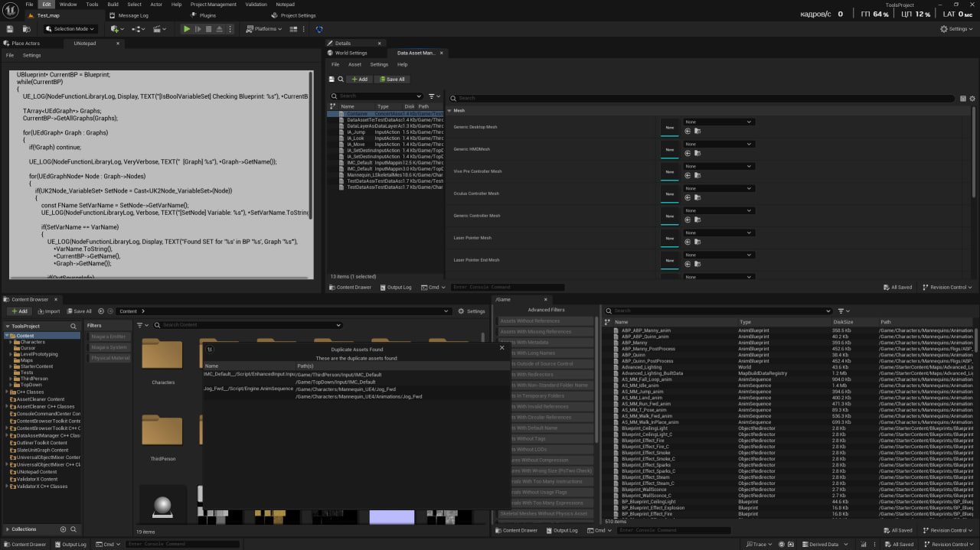Select ABP_Manny row in asset table

pyautogui.click(x=789, y=343)
